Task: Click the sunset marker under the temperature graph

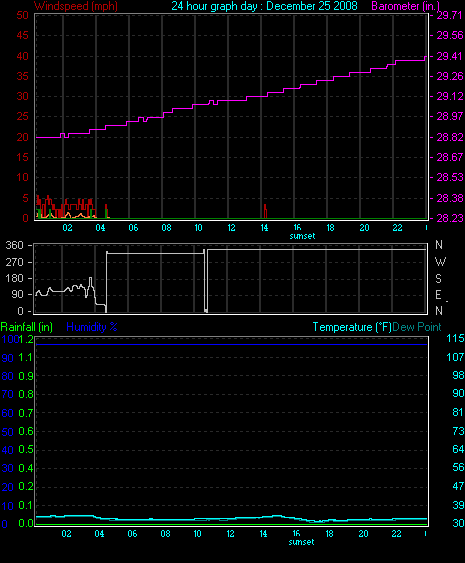Action: [x=301, y=542]
